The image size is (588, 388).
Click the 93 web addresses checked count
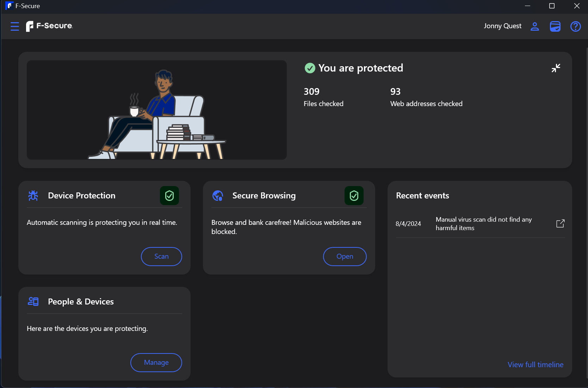pyautogui.click(x=395, y=92)
